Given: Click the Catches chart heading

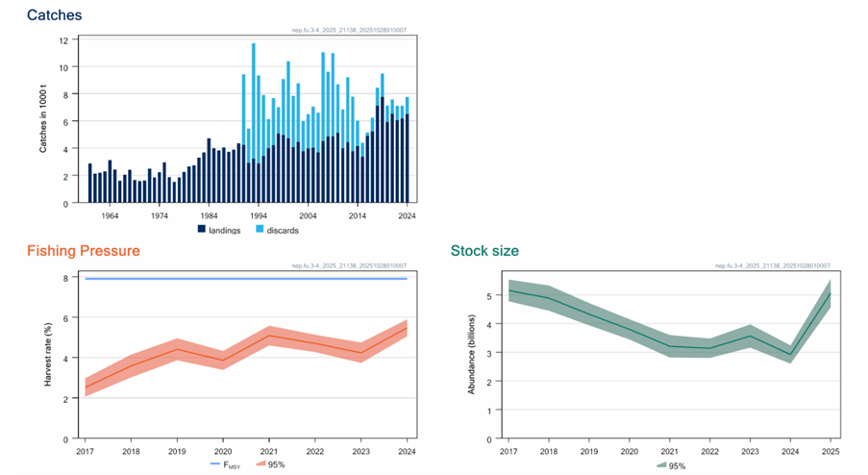Looking at the screenshot, I should tap(54, 15).
